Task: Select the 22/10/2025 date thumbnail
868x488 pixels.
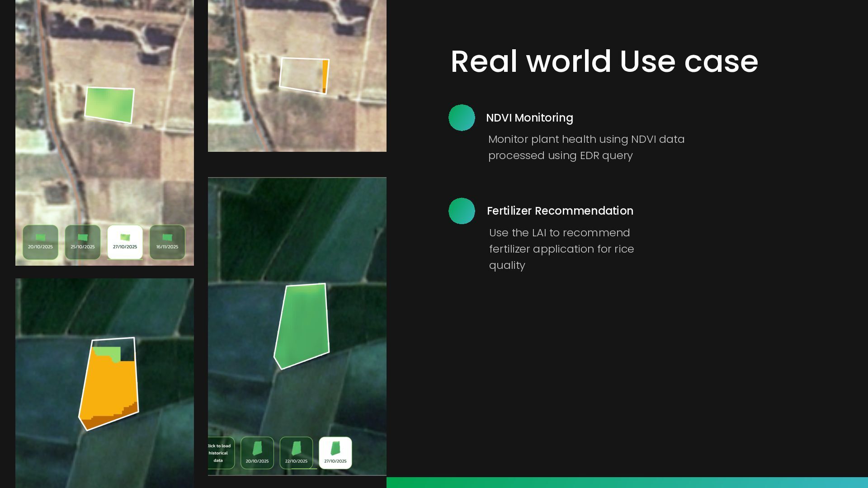Action: tap(296, 453)
